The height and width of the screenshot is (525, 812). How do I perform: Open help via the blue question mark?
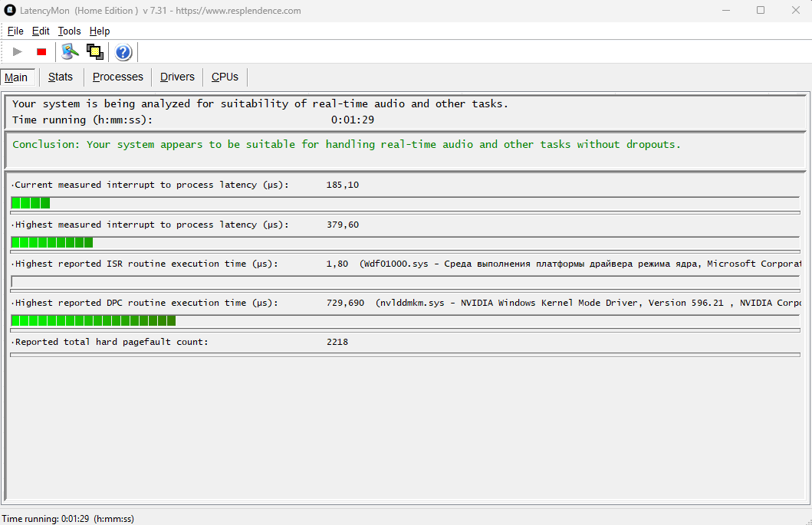click(x=123, y=52)
